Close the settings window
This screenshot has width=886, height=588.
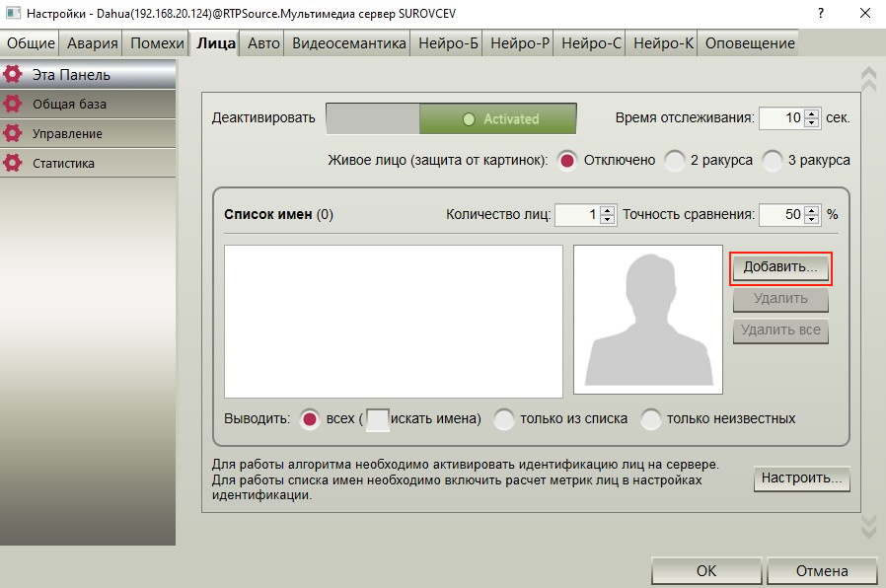click(x=864, y=13)
